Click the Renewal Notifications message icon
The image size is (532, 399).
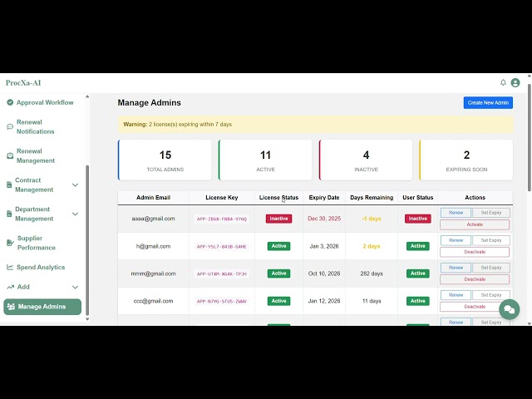(10, 127)
